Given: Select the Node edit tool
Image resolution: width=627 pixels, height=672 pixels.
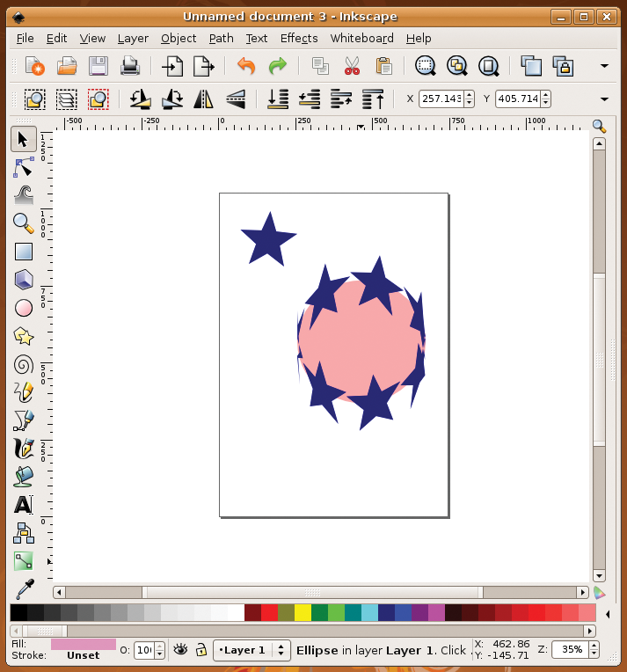Looking at the screenshot, I should pos(23,167).
